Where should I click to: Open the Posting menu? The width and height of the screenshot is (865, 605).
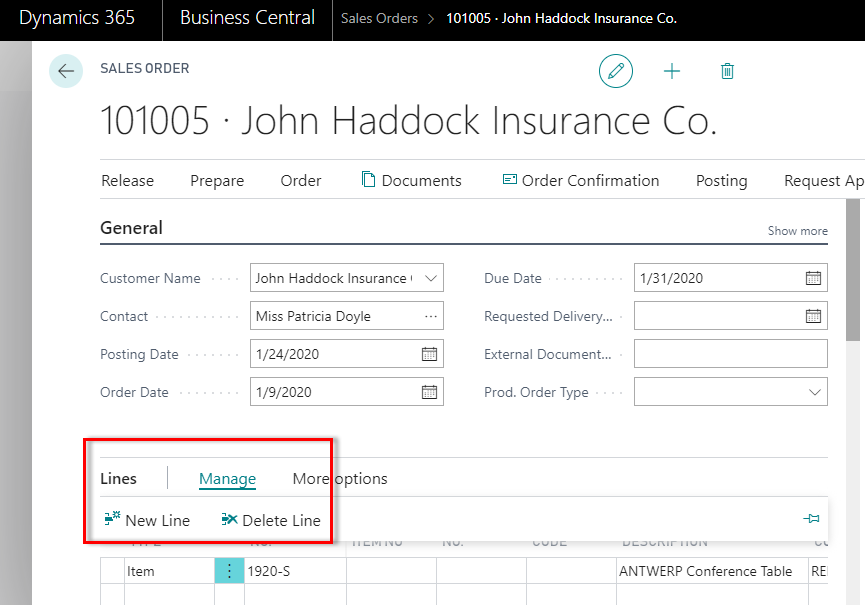coord(721,181)
